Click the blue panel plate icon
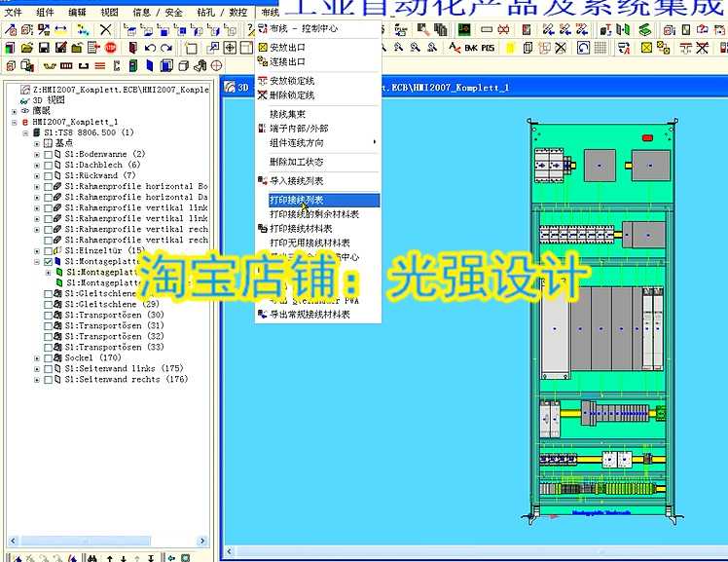728x562 pixels. [150, 65]
